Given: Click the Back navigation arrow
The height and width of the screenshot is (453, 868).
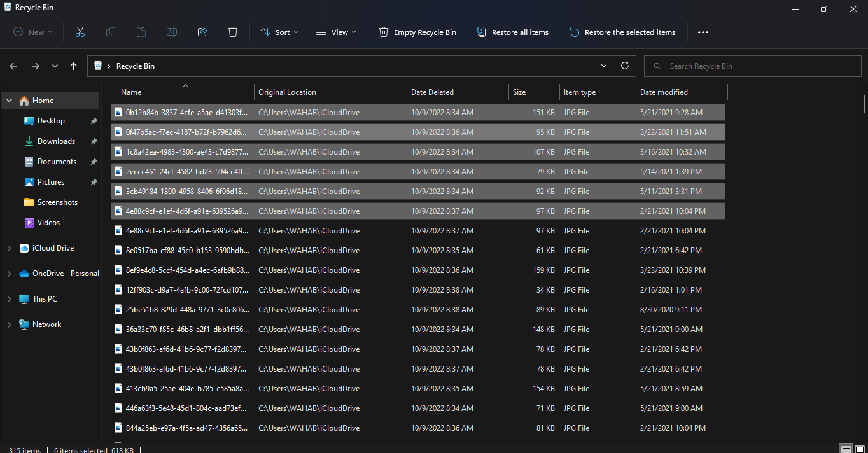Looking at the screenshot, I should click(13, 66).
